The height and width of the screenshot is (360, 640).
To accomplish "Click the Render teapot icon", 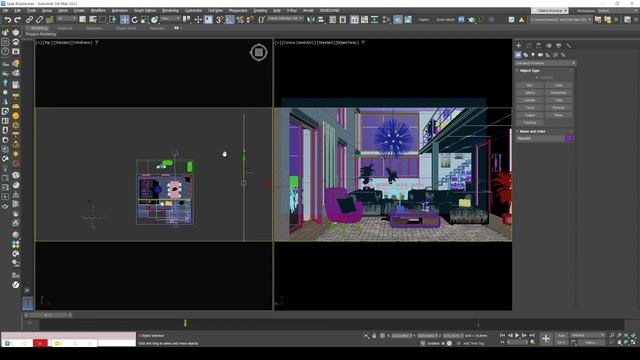I will pyautogui.click(x=471, y=19).
